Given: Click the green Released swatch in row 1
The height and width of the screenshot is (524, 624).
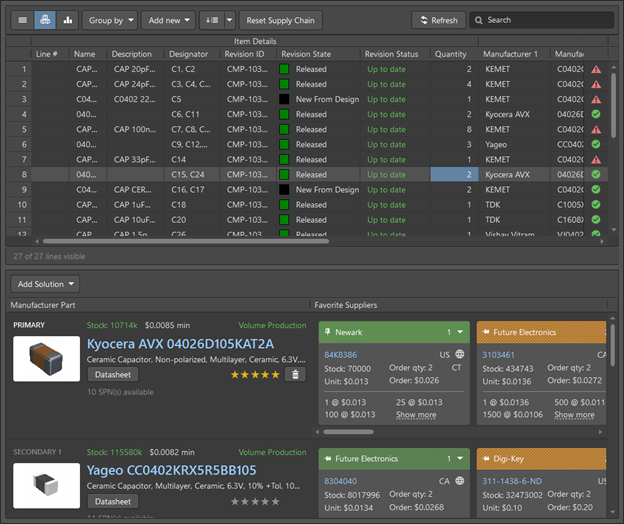Looking at the screenshot, I should coord(285,70).
